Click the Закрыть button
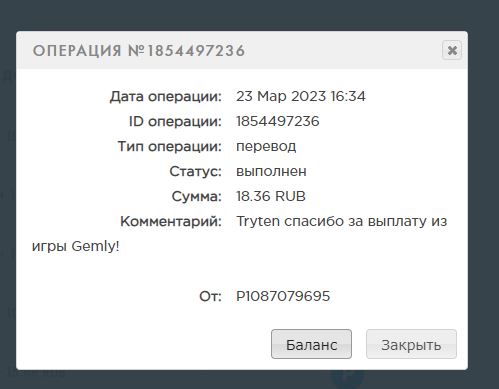499x389 pixels. (x=411, y=344)
